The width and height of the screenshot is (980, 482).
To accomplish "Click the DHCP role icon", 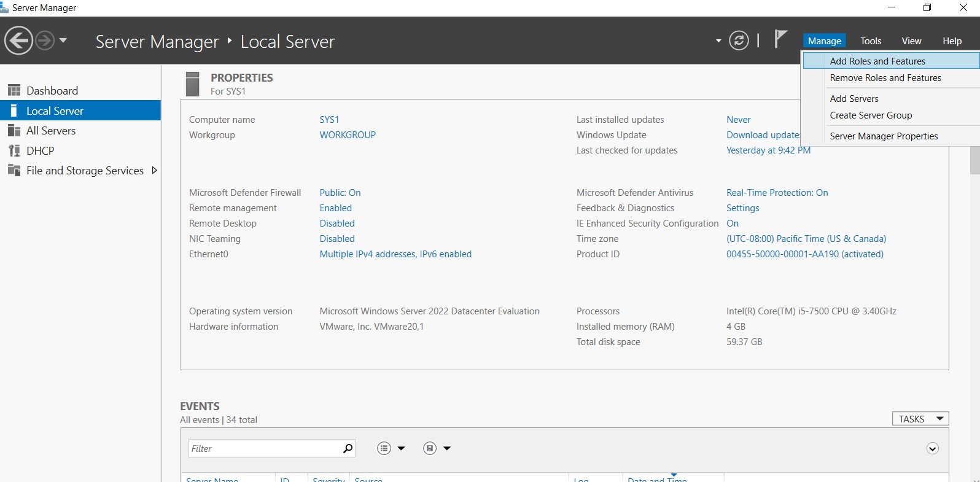I will [14, 150].
